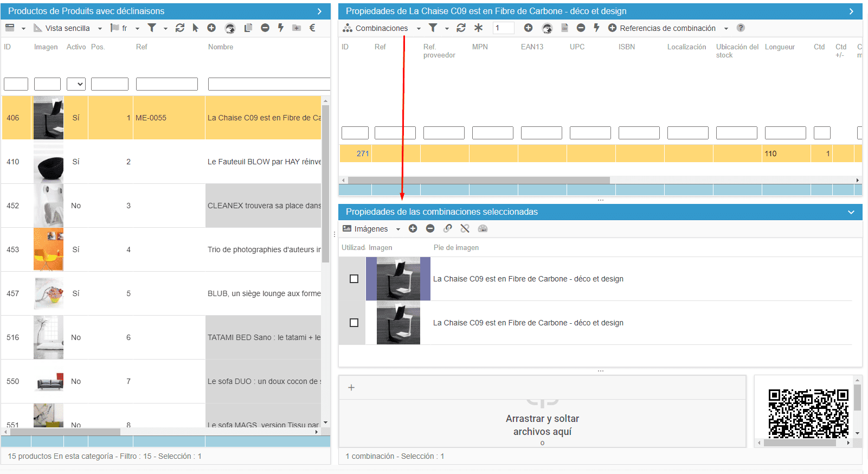Refresh the combinations list
The height and width of the screenshot is (474, 868).
(461, 28)
